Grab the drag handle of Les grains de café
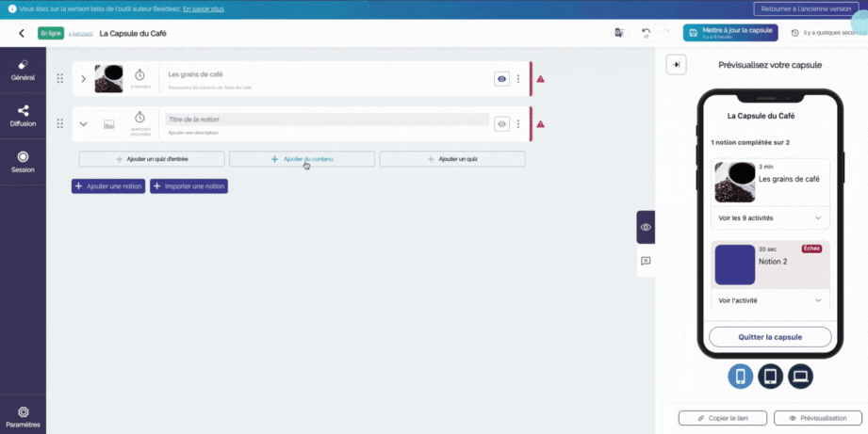The image size is (868, 434). pyautogui.click(x=59, y=78)
